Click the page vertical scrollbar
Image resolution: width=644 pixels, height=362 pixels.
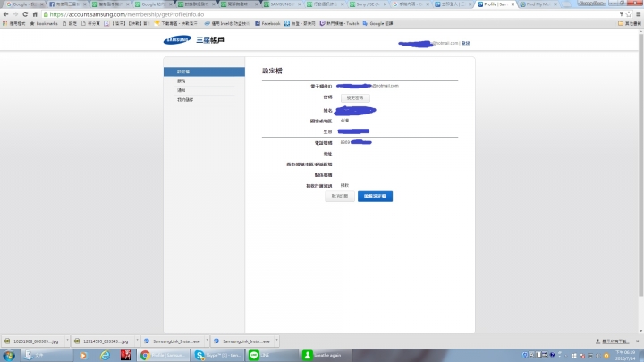640,164
